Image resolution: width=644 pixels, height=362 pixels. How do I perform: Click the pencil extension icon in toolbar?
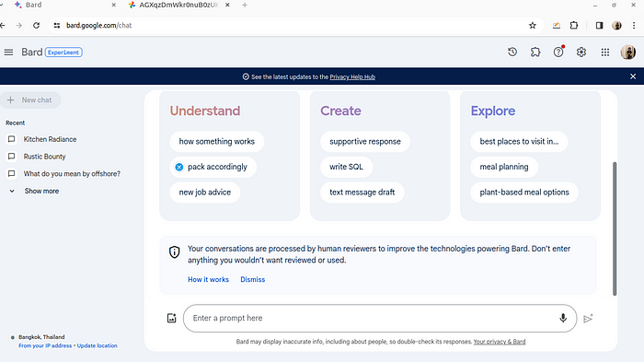coord(556,26)
